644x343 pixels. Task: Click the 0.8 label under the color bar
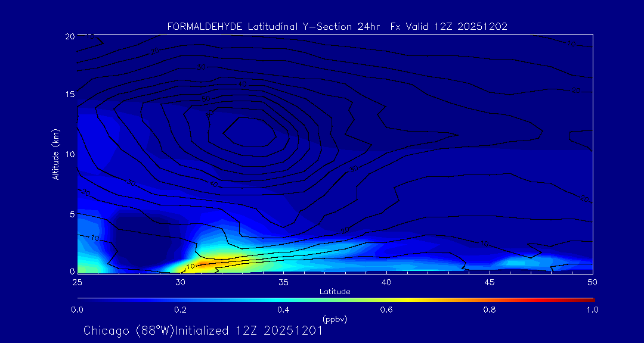490,310
